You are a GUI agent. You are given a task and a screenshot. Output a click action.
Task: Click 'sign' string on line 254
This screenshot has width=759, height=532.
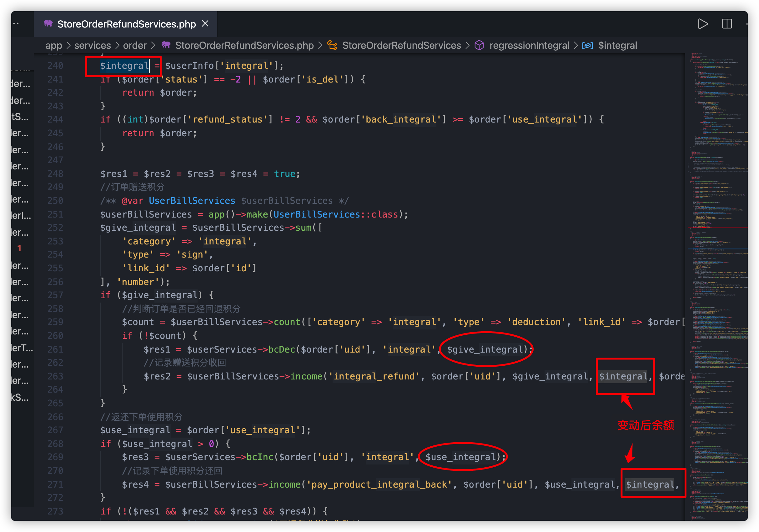[192, 255]
